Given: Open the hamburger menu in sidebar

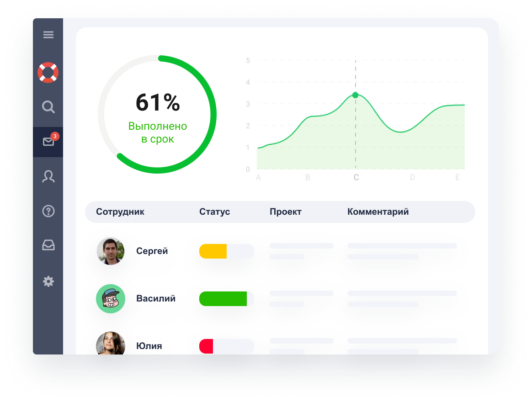Looking at the screenshot, I should 48,34.
